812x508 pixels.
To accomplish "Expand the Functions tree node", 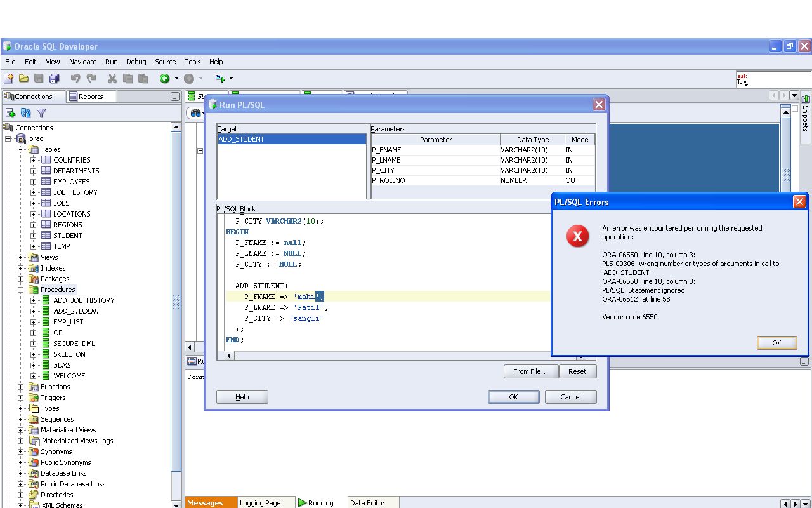I will point(21,387).
